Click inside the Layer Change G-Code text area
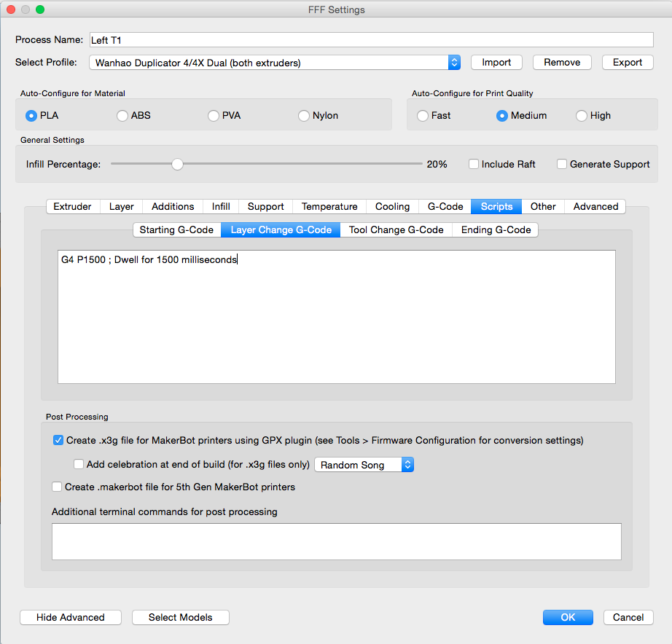672x644 pixels. click(x=337, y=317)
